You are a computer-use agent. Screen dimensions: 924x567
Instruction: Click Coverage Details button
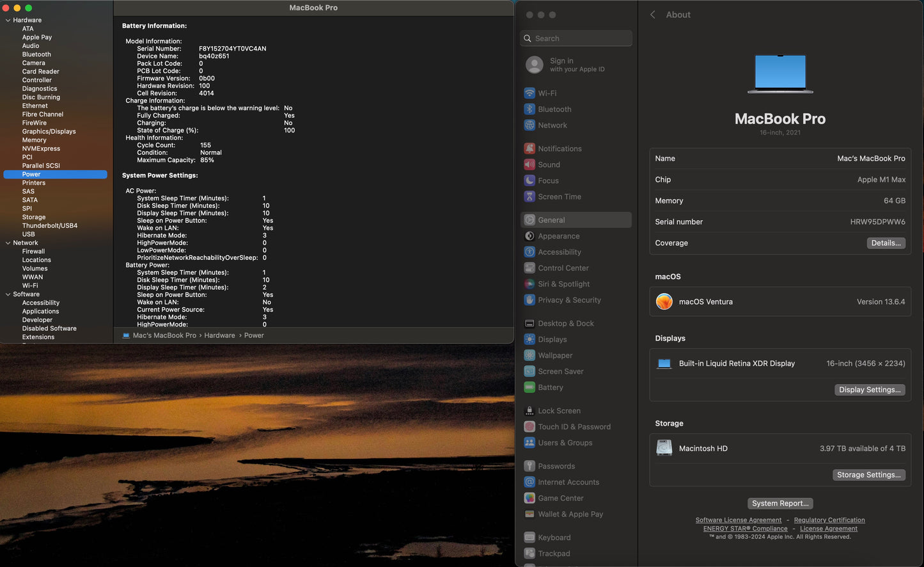(x=886, y=243)
